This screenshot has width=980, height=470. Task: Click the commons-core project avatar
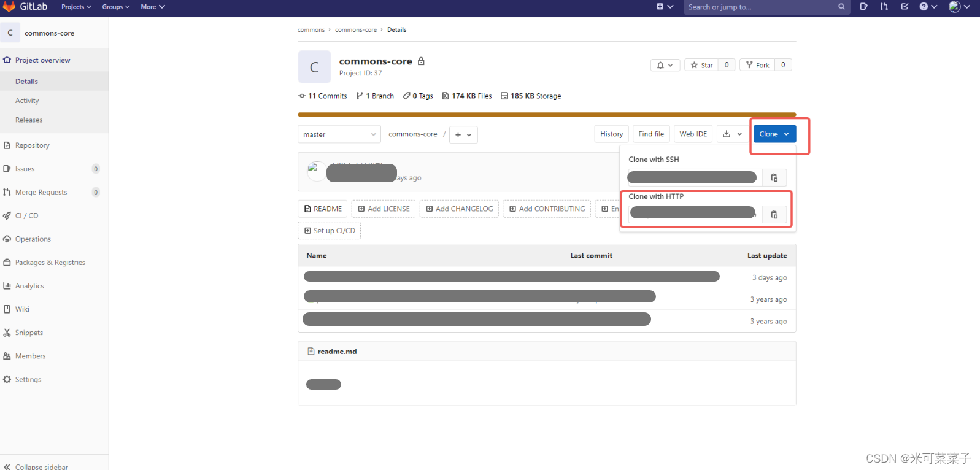(314, 67)
